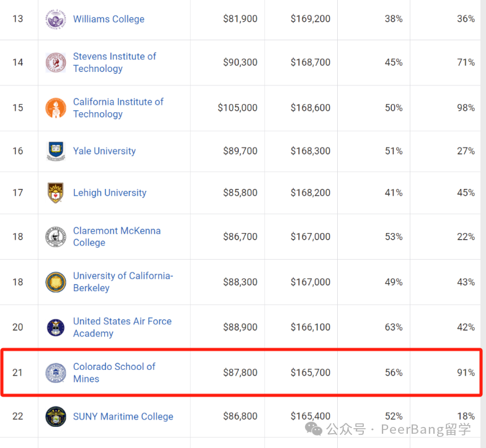Viewport: 486px width, 448px height.
Task: Open California Institute of Technology link
Action: 118,108
